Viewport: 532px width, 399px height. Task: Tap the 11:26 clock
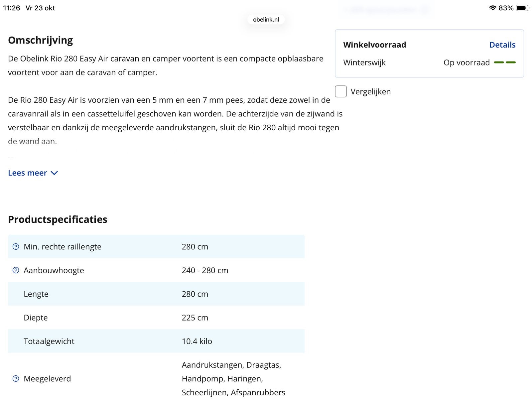click(x=12, y=8)
